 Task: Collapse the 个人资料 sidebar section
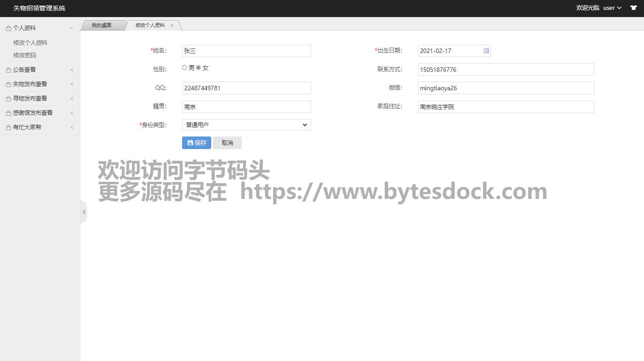[x=70, y=28]
